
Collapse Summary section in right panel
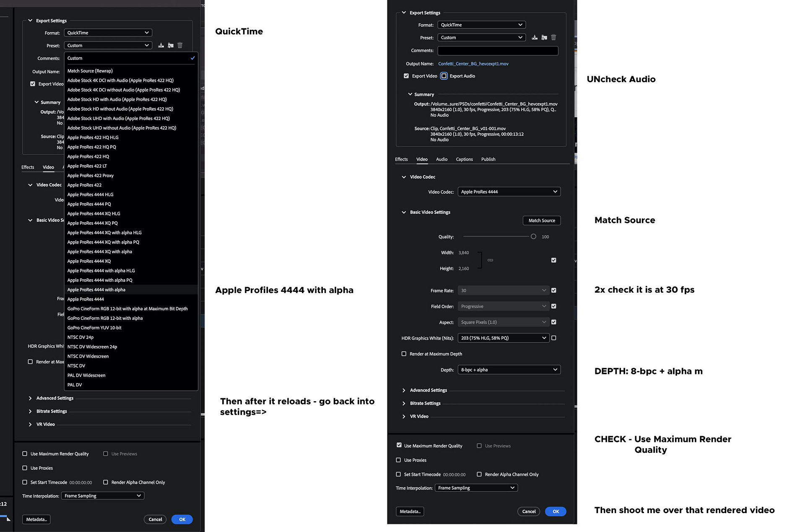410,94
